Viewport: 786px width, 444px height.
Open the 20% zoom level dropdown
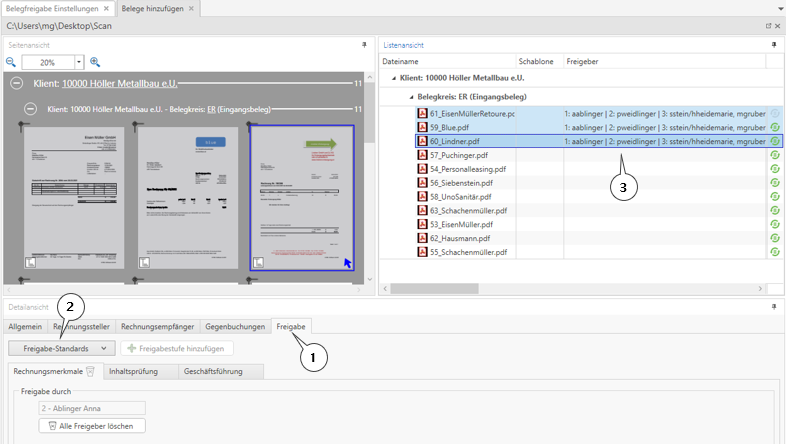[79, 62]
